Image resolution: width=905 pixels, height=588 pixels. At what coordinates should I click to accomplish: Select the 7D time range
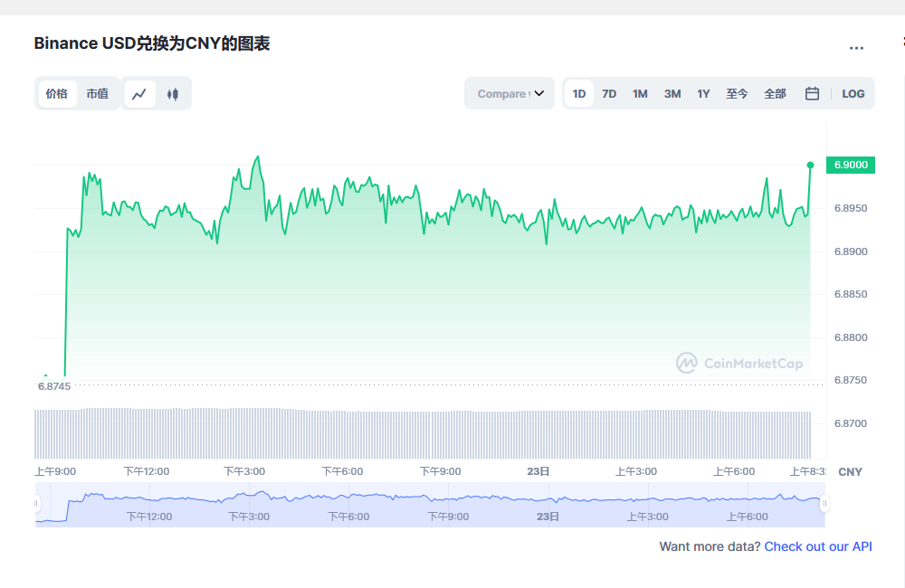click(609, 93)
